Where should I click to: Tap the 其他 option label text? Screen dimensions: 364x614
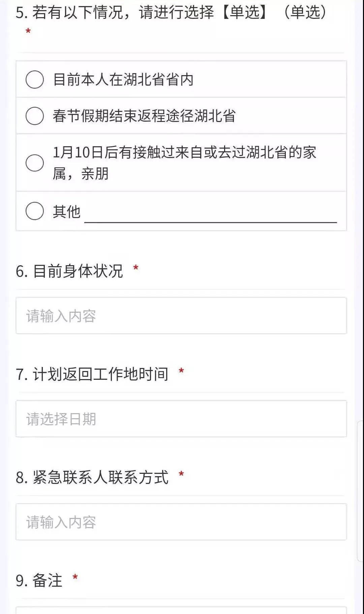(67, 212)
